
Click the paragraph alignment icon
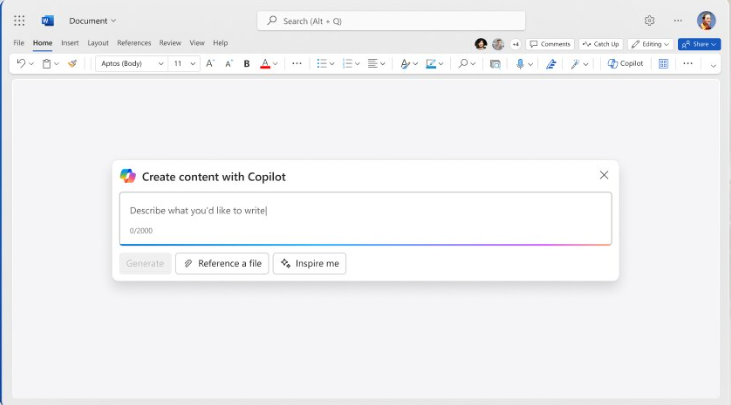(372, 63)
